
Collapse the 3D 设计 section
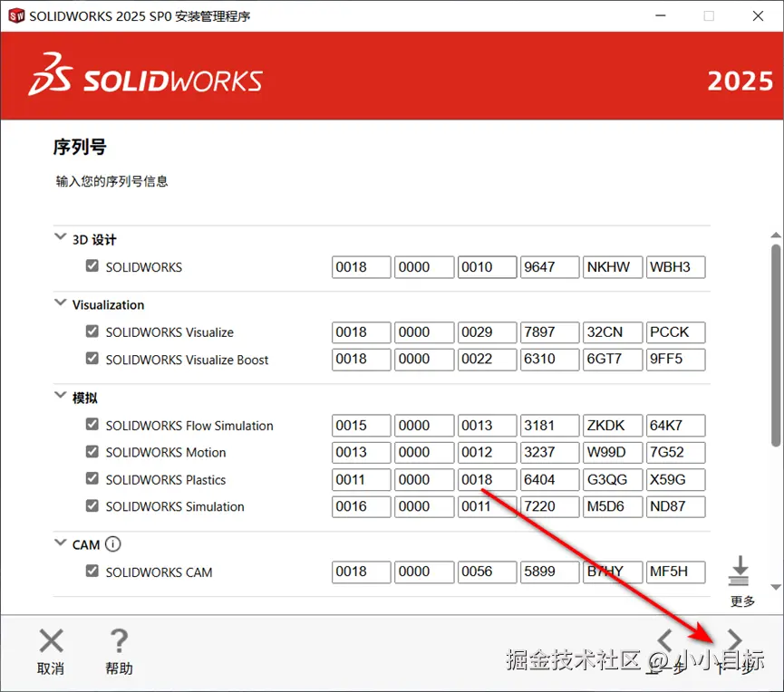[60, 236]
